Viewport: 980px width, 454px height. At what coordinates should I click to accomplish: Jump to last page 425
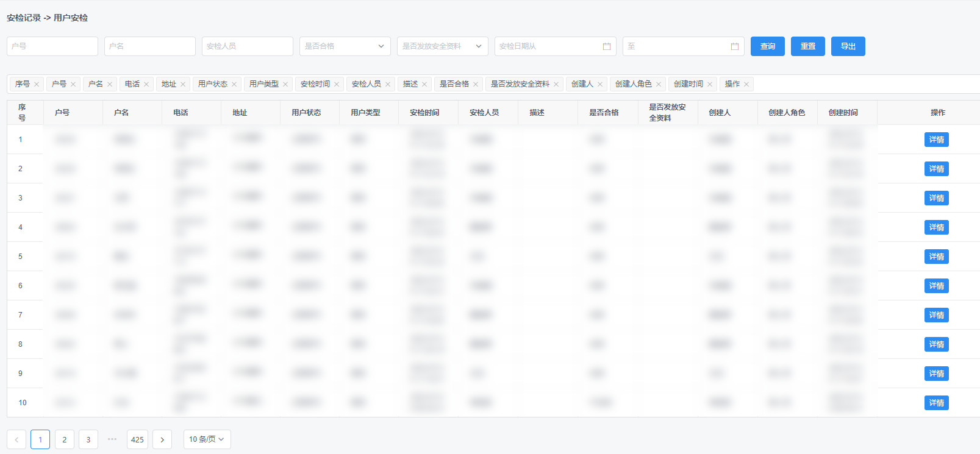point(137,439)
